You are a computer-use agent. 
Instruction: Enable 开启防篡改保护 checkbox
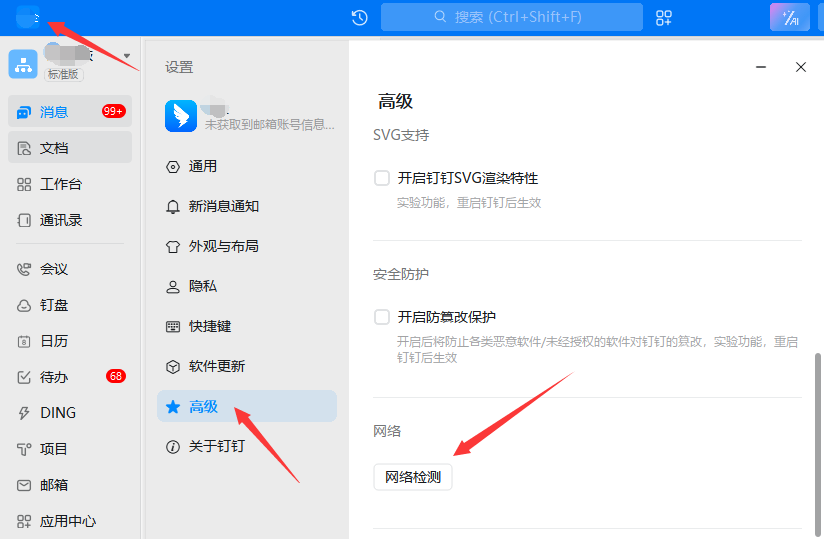pyautogui.click(x=382, y=317)
